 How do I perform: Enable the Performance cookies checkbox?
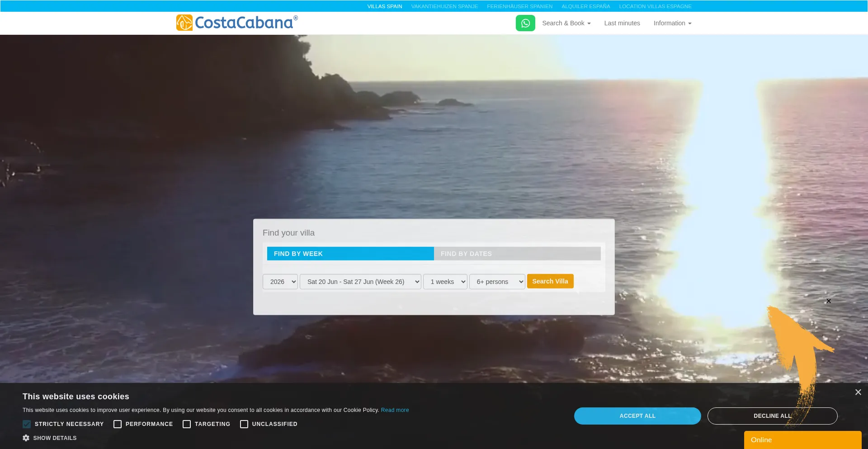pos(118,424)
